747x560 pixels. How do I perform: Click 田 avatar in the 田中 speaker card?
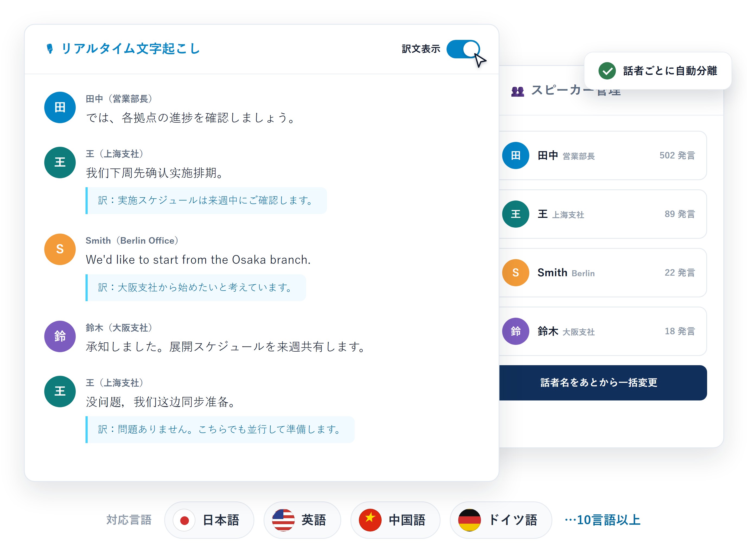[515, 155]
